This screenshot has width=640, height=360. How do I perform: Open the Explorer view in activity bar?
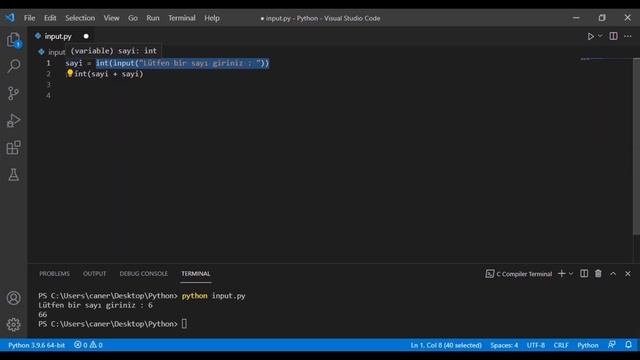pos(13,40)
